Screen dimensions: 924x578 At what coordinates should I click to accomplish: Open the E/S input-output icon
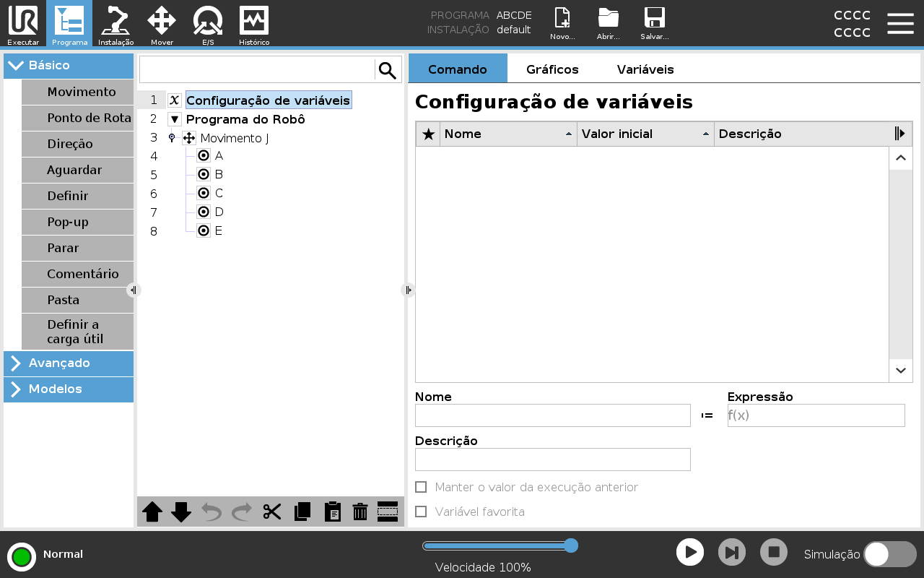click(x=208, y=20)
